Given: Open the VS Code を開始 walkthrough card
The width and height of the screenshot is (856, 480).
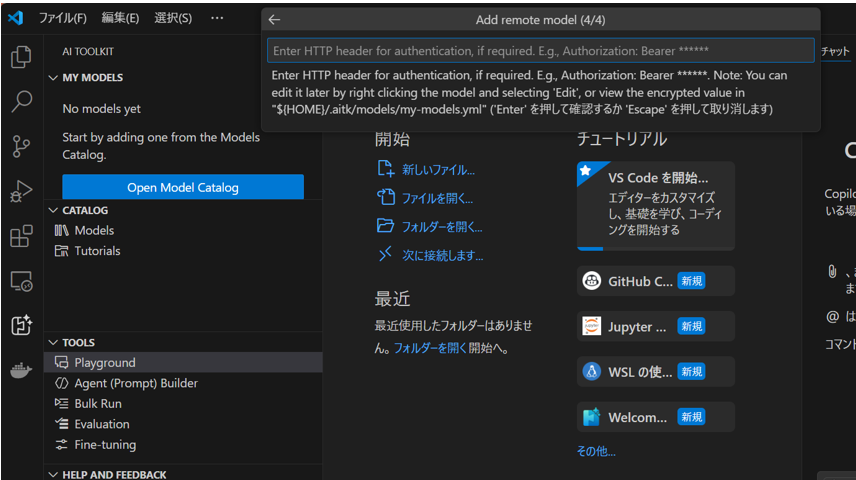Looking at the screenshot, I should point(656,206).
